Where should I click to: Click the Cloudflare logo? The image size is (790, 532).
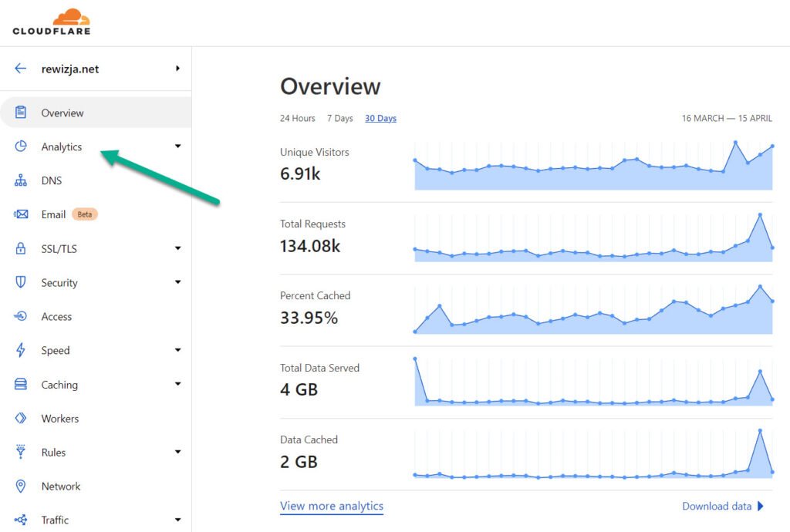(52, 22)
